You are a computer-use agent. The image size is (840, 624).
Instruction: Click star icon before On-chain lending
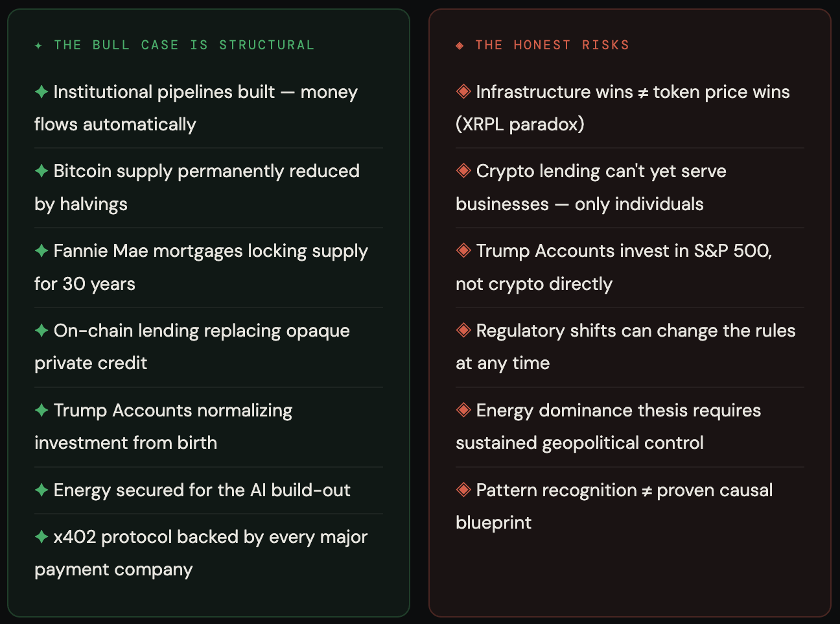point(41,330)
